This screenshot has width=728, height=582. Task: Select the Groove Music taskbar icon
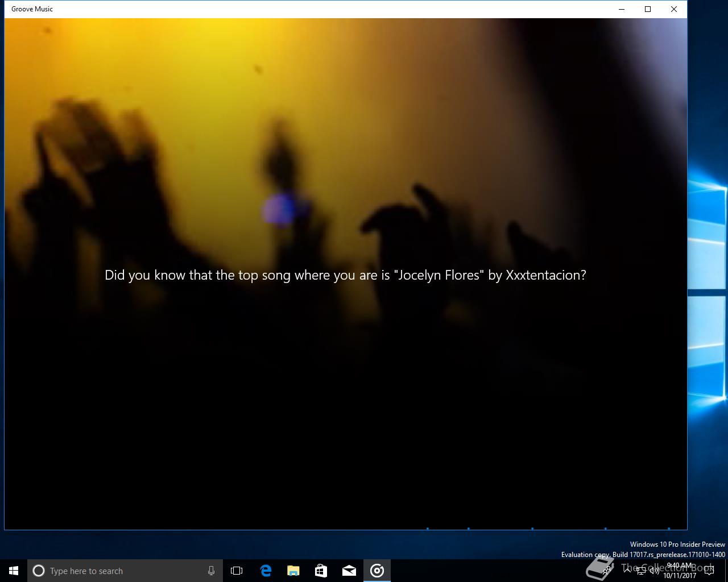click(377, 571)
